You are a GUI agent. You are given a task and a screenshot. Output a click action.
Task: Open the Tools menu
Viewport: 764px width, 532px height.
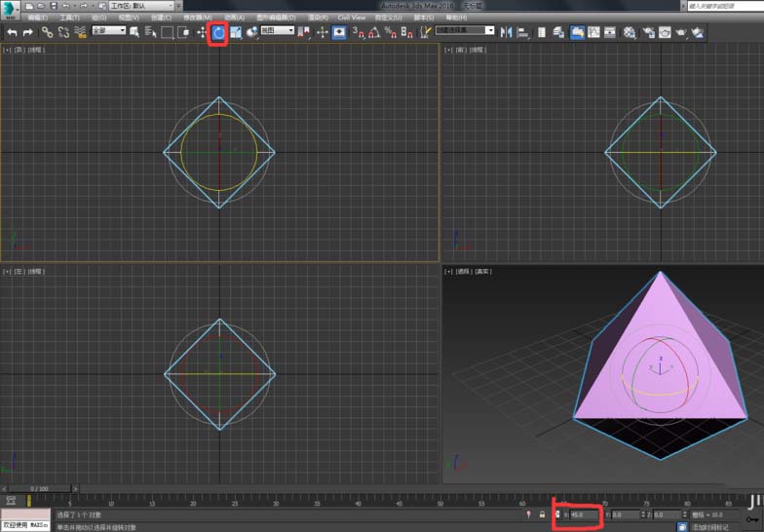pos(69,18)
